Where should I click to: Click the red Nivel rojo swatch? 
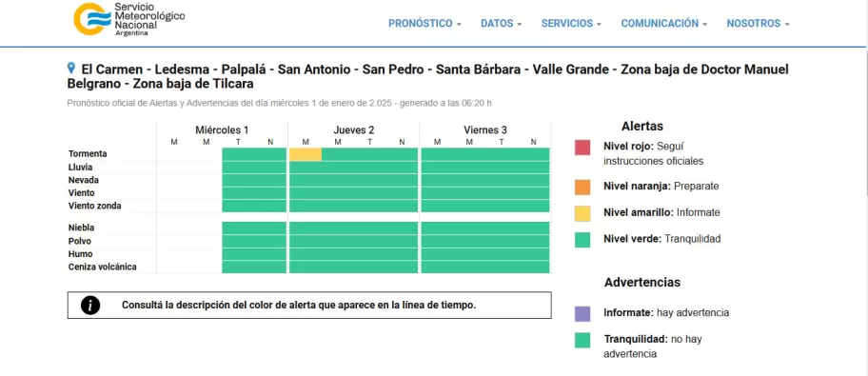point(582,148)
